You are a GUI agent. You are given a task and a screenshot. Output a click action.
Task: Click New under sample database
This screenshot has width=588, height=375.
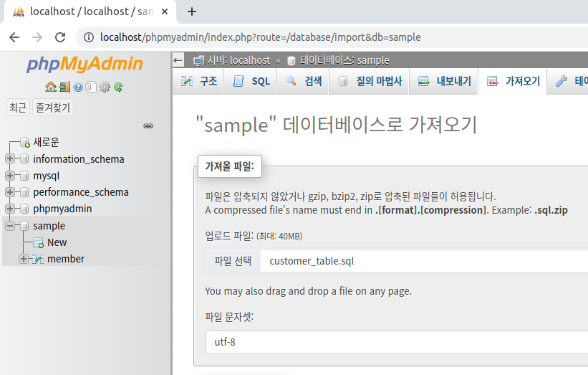click(57, 242)
